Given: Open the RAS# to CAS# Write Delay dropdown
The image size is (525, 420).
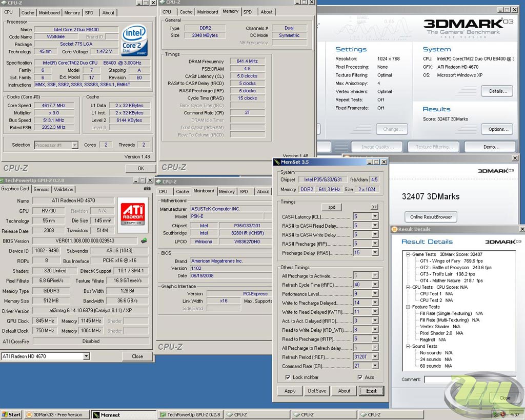Looking at the screenshot, I should [375, 234].
